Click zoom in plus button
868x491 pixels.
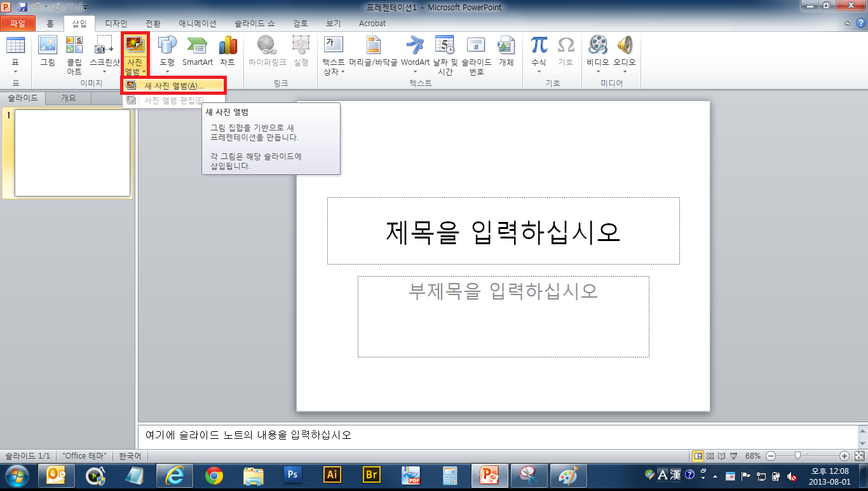tap(844, 456)
